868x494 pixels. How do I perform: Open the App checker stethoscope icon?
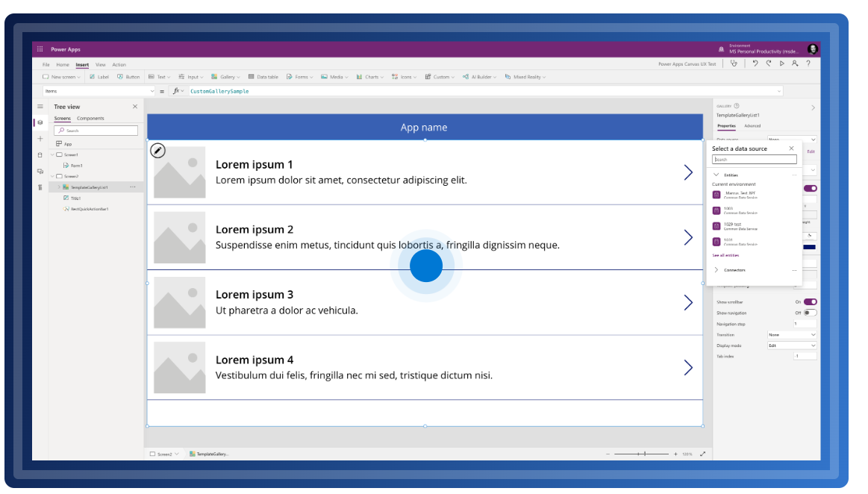pos(734,64)
